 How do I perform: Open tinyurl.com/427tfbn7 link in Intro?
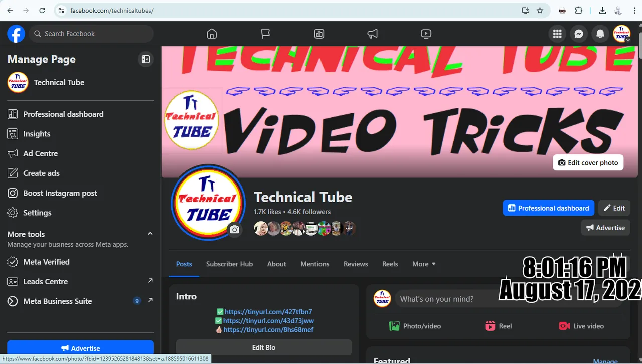[x=268, y=312]
